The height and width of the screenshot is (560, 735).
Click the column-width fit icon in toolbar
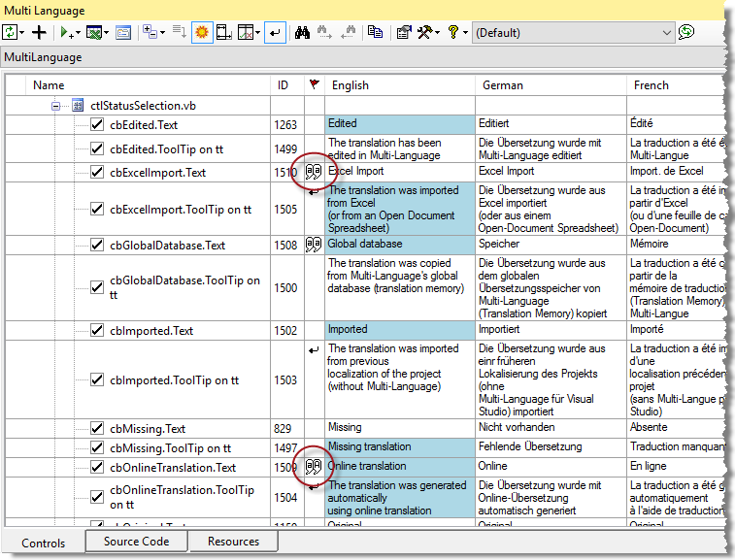[224, 32]
